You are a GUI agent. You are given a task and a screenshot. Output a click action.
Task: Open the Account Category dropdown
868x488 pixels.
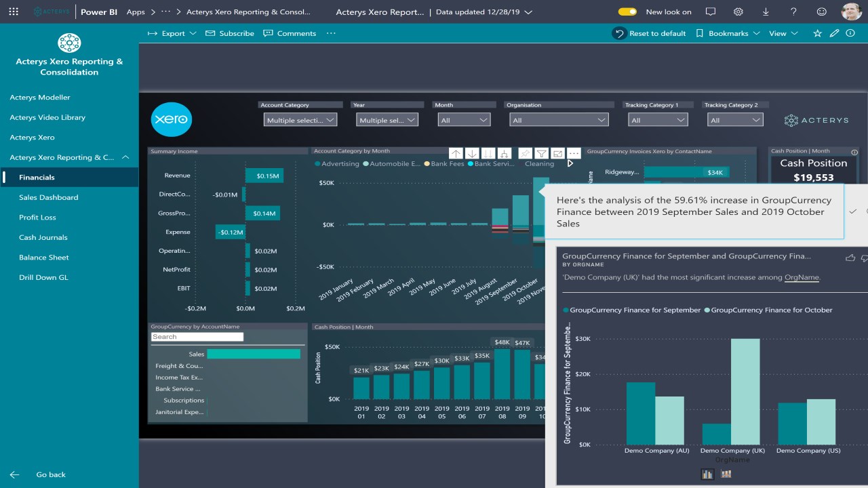pos(300,120)
